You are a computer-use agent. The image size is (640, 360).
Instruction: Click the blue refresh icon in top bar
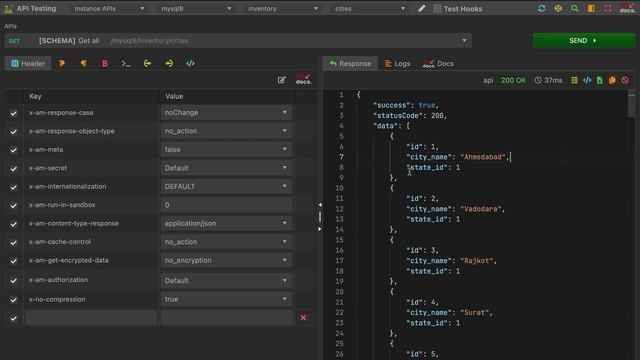click(542, 9)
